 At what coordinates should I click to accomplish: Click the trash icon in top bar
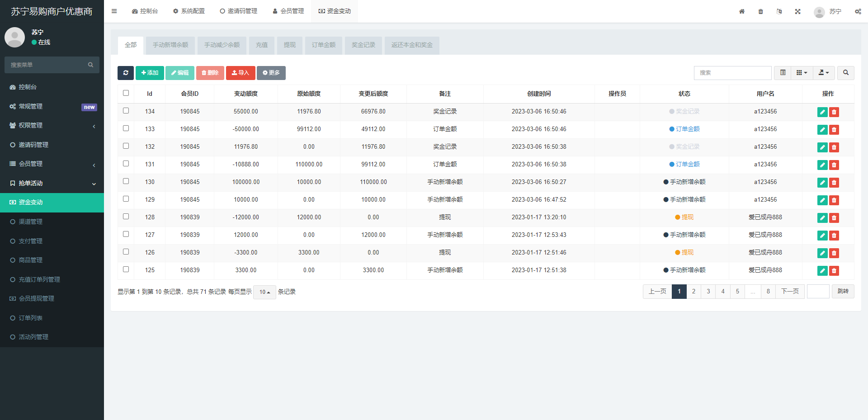[x=760, y=11]
